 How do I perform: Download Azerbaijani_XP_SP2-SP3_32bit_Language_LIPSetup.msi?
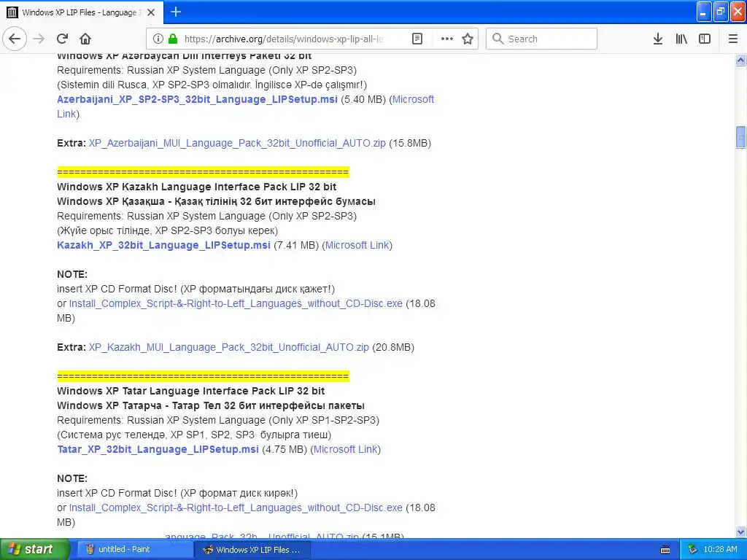(x=197, y=99)
